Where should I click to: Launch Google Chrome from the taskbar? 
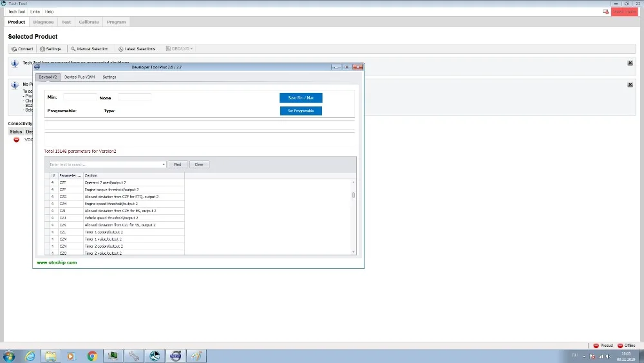(x=92, y=356)
